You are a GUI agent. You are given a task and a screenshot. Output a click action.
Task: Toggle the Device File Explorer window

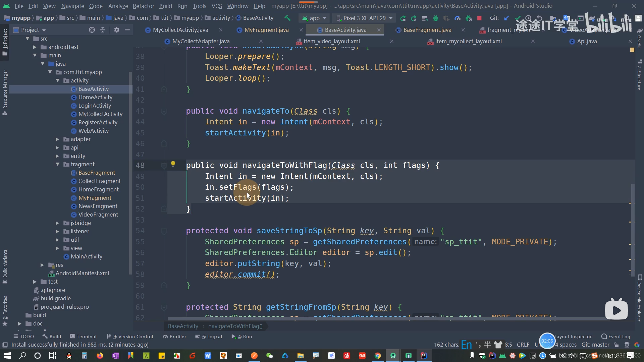pyautogui.click(x=639, y=298)
